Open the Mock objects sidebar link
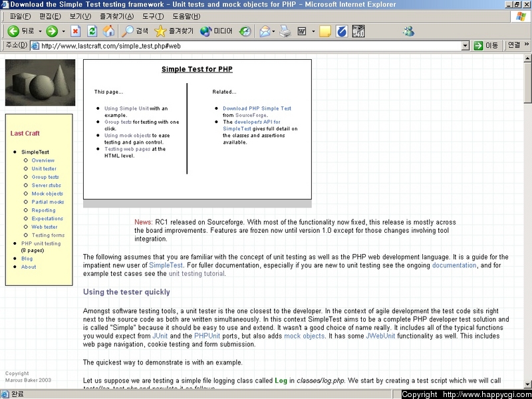Screen dimensions: 532x399 (x=47, y=194)
